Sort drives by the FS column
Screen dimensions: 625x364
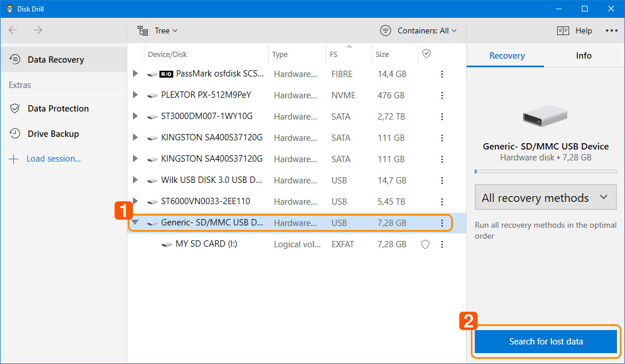tap(334, 53)
